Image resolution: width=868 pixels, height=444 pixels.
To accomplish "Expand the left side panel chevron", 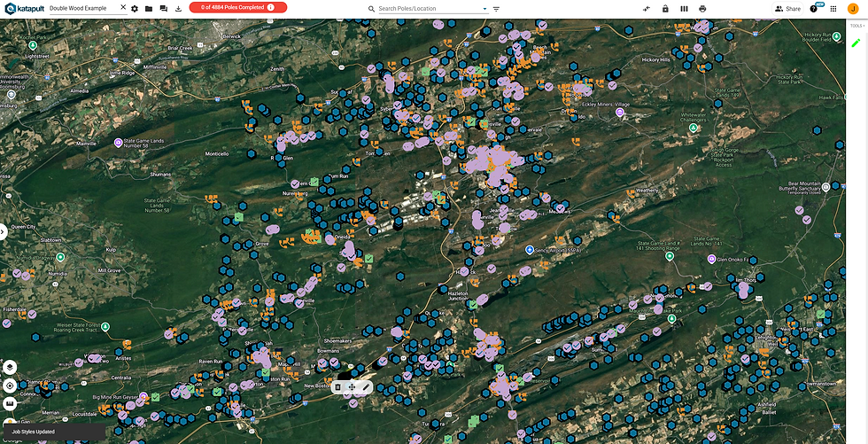I will coord(4,231).
